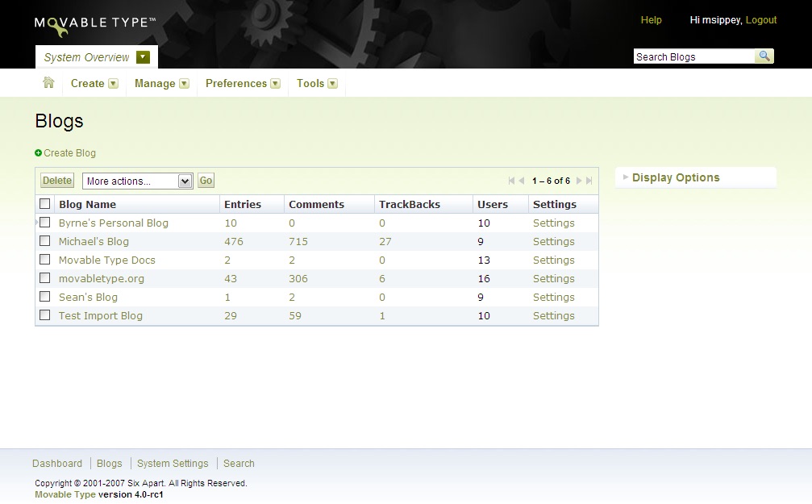
Task: Check Movable Type Docs row checkbox
Action: click(45, 260)
